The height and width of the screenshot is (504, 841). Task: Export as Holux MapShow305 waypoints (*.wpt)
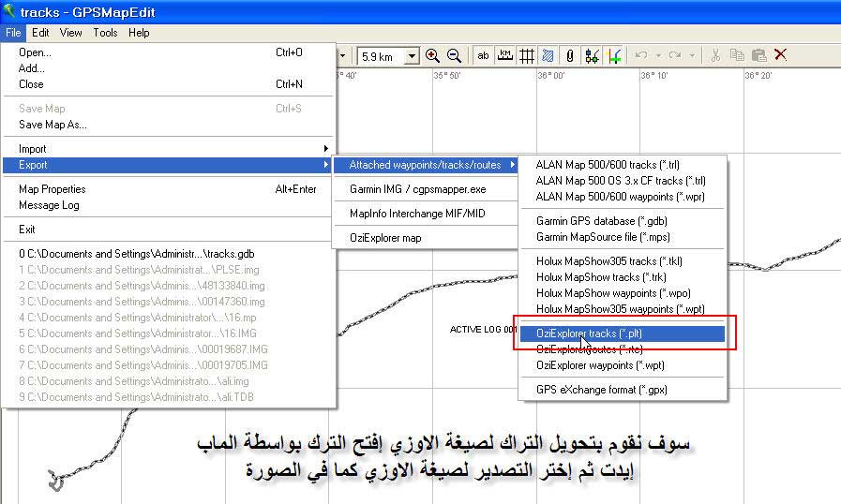623,309
